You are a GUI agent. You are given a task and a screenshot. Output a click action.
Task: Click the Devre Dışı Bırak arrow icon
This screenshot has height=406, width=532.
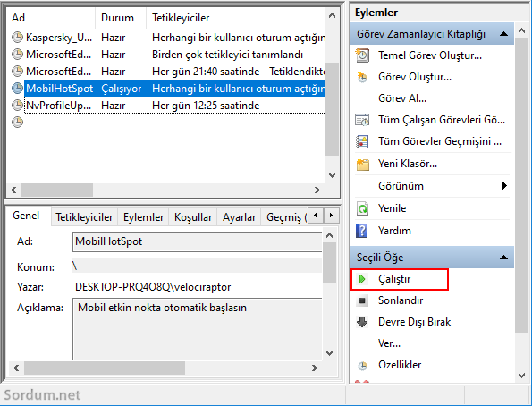coord(362,322)
